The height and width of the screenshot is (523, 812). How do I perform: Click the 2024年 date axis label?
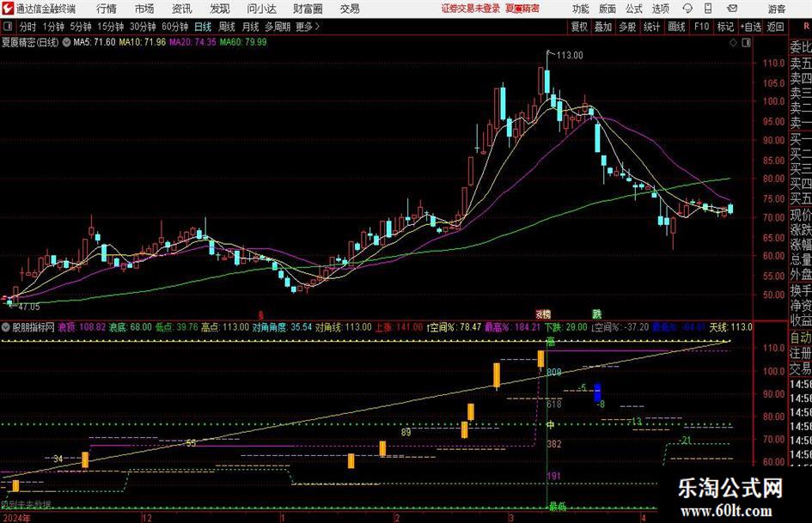16,518
